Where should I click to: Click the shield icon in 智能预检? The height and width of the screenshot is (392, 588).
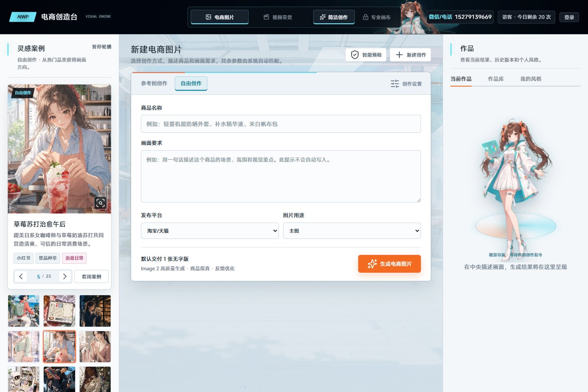355,55
